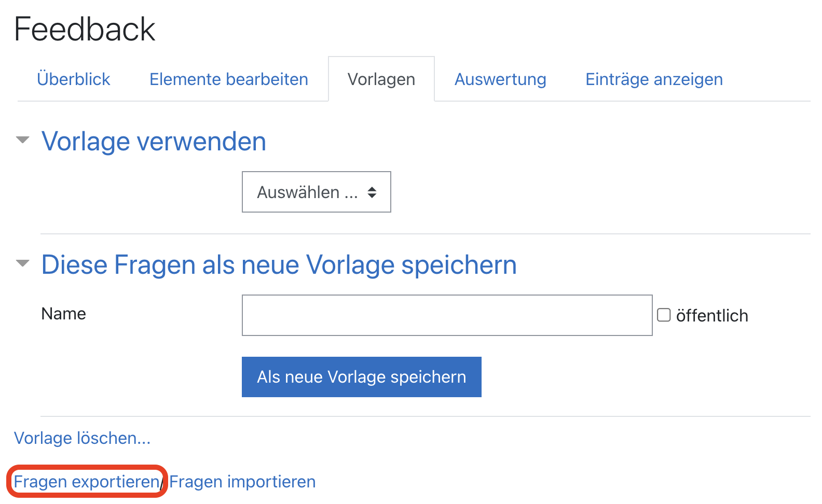Click the Vorlage verwenden section heading
This screenshot has width=822, height=504.
point(154,142)
